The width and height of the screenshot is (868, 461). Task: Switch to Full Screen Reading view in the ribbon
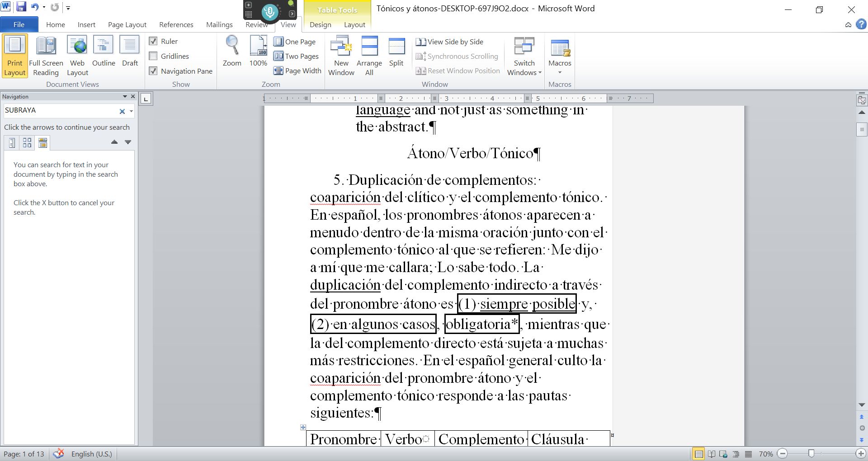coord(46,56)
